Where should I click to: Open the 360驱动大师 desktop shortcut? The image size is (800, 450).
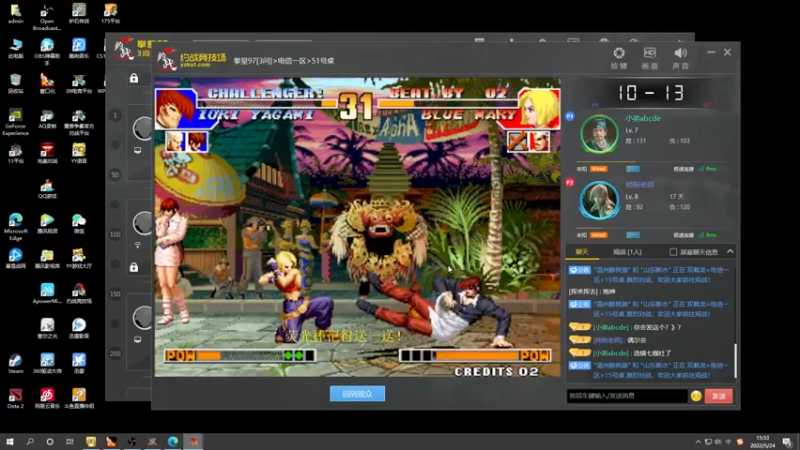(47, 363)
